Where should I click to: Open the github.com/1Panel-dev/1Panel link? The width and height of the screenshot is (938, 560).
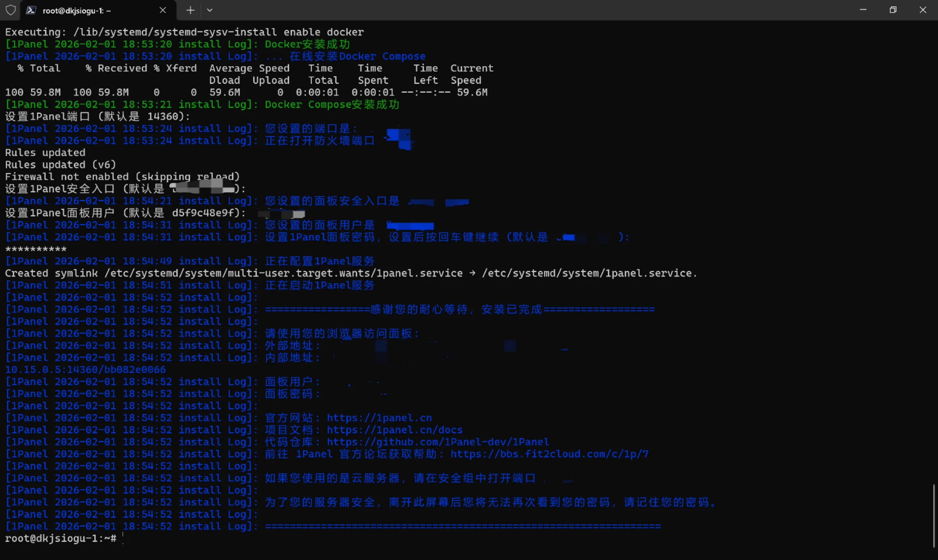438,442
